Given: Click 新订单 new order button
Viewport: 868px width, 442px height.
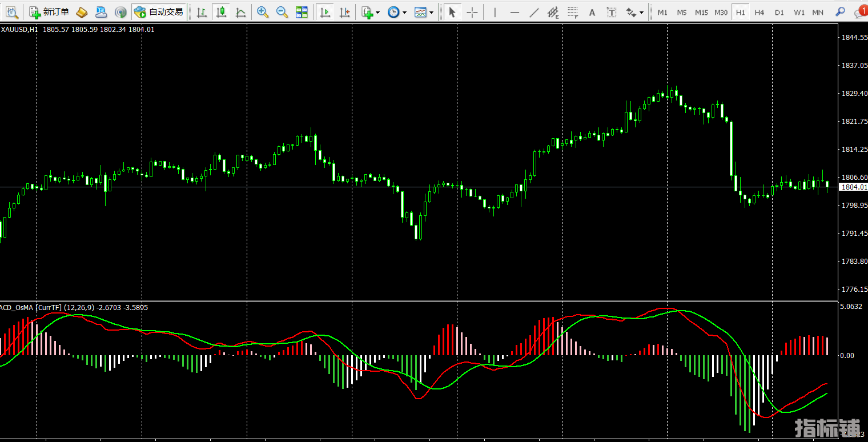Looking at the screenshot, I should point(50,12).
